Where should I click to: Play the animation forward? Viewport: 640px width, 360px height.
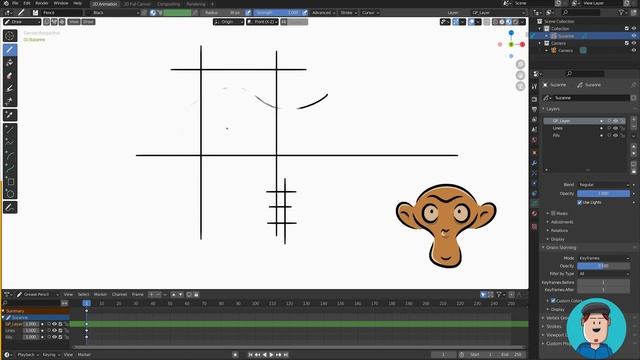point(271,355)
